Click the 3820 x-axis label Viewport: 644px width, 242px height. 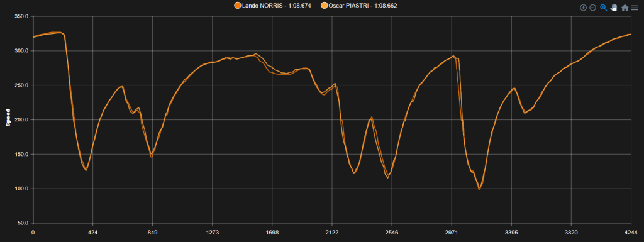point(571,233)
